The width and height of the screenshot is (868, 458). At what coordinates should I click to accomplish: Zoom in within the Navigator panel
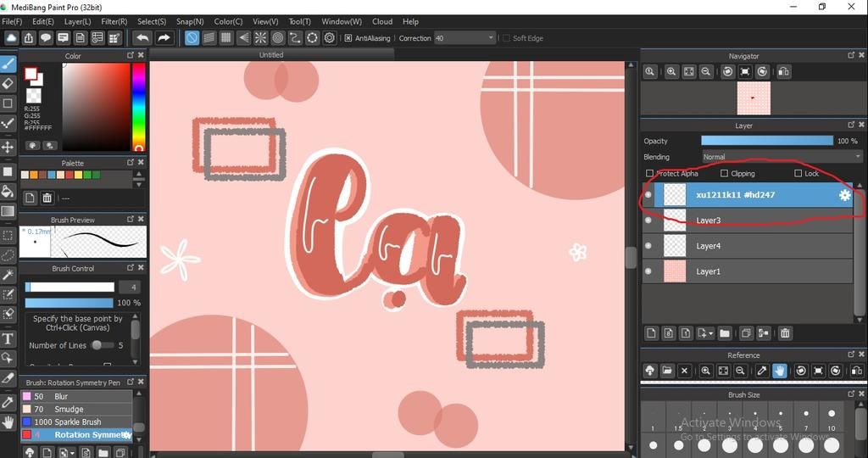(x=671, y=71)
